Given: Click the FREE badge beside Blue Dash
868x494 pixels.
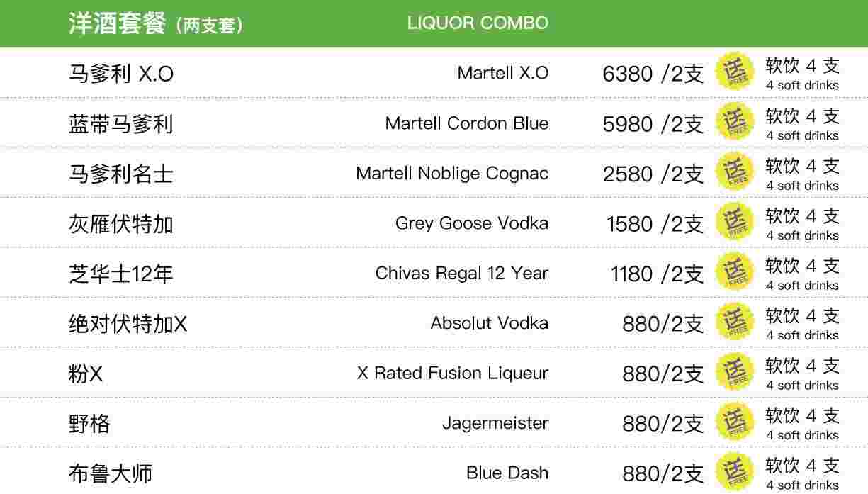Looking at the screenshot, I should 735,471.
